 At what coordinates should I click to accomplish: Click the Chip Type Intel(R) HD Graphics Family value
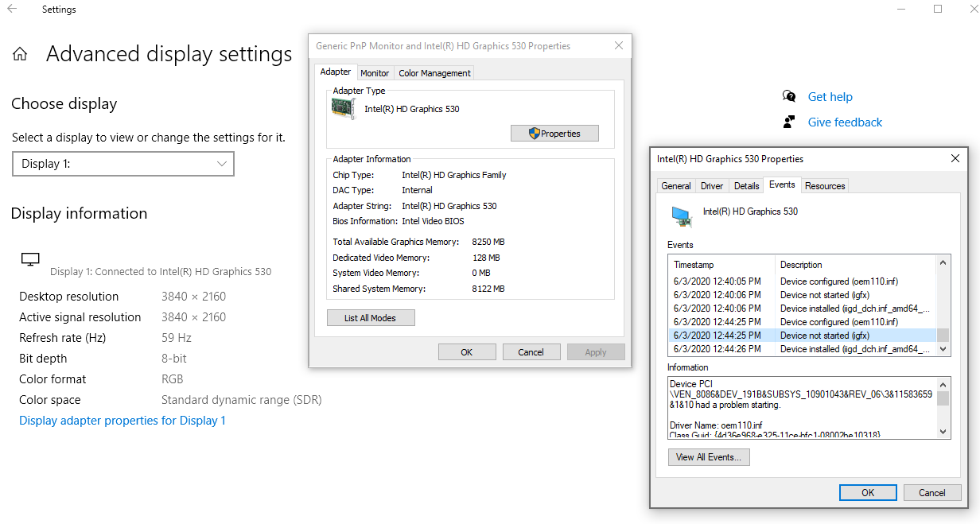click(454, 175)
